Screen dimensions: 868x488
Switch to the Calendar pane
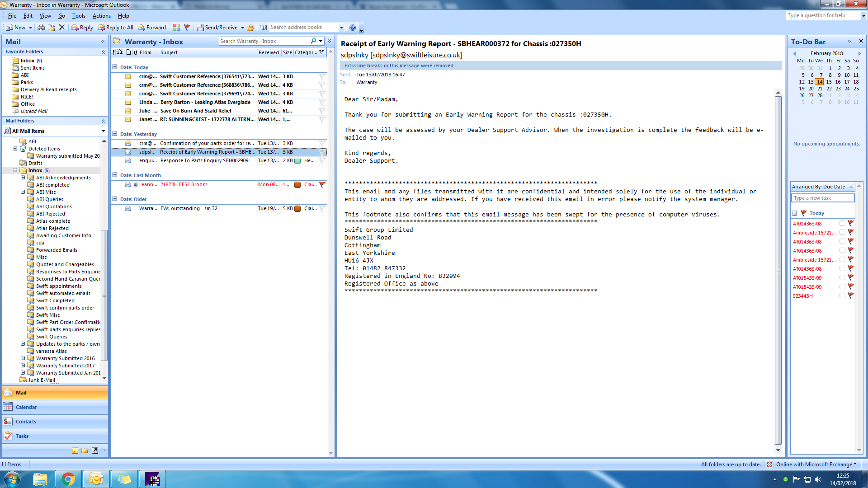pos(26,407)
